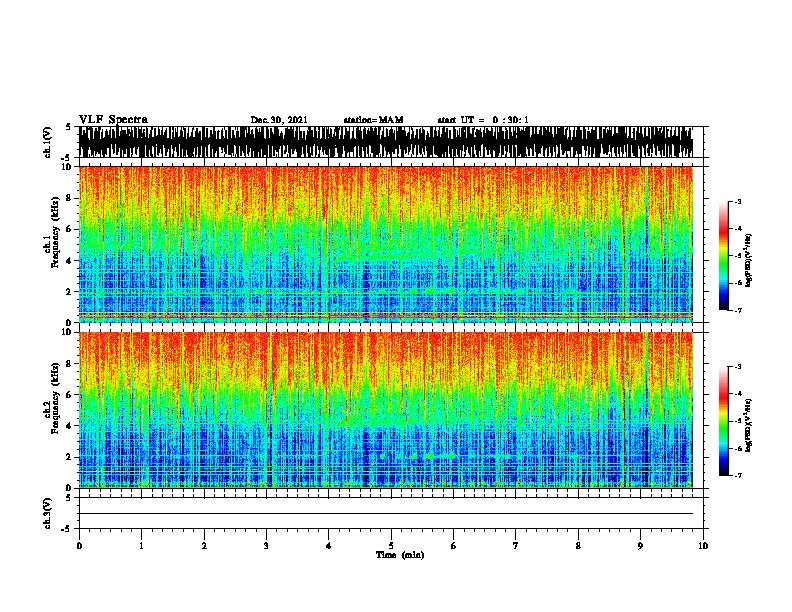Image resolution: width=792 pixels, height=612 pixels.
Task: Click time axis tick label "10" at the axis end
Action: (x=703, y=546)
